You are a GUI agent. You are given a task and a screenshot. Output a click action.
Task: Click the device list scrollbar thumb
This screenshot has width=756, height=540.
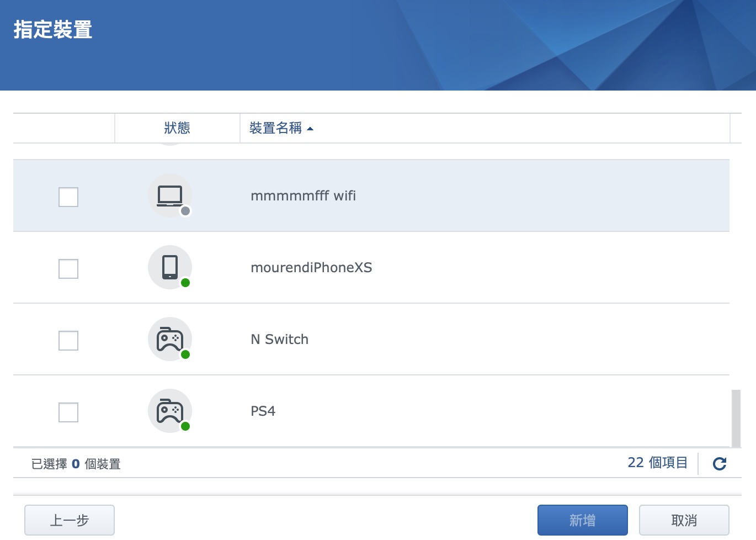[x=736, y=418]
